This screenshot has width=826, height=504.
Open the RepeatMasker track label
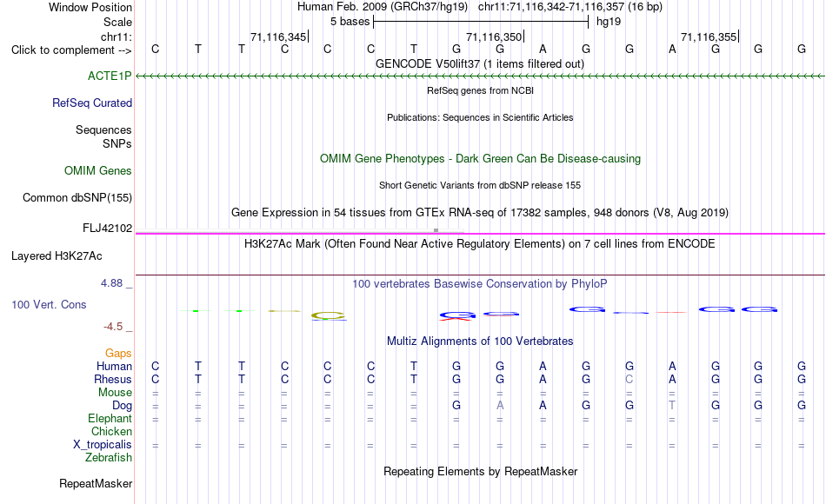coord(96,483)
